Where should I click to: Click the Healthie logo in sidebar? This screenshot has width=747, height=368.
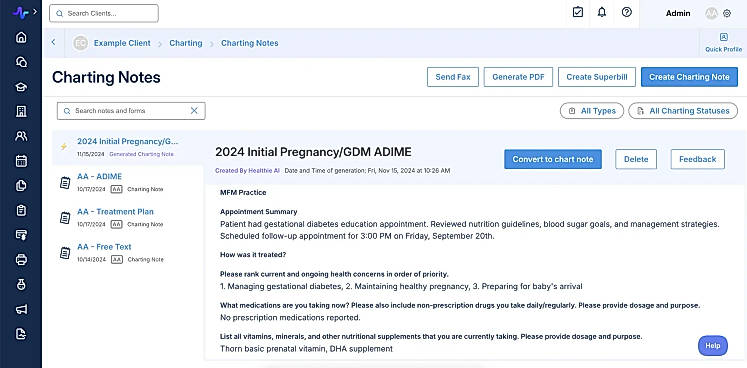click(20, 13)
